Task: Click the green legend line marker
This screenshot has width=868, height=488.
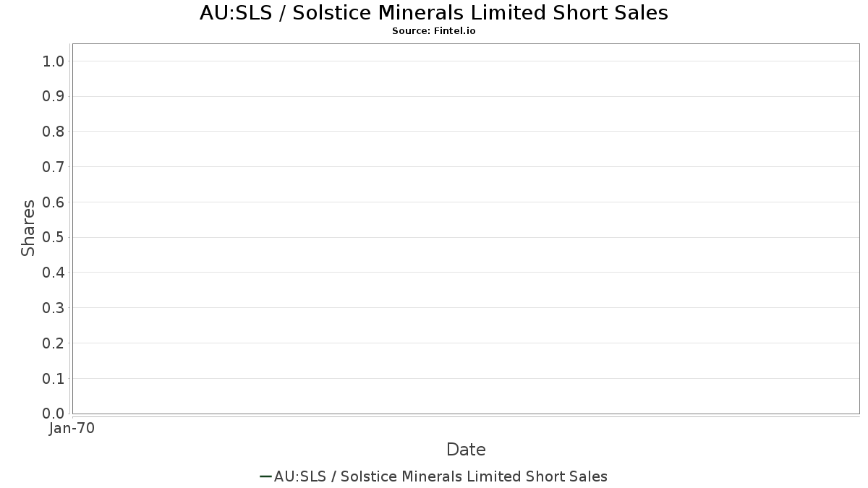Action: [x=265, y=476]
